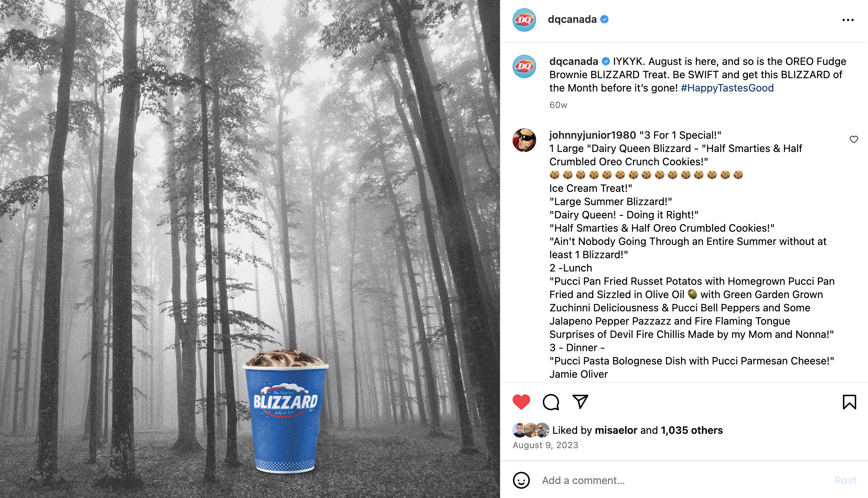Viewport: 868px width, 498px height.
Task: Click the dqcanada username in the header
Action: click(x=572, y=19)
